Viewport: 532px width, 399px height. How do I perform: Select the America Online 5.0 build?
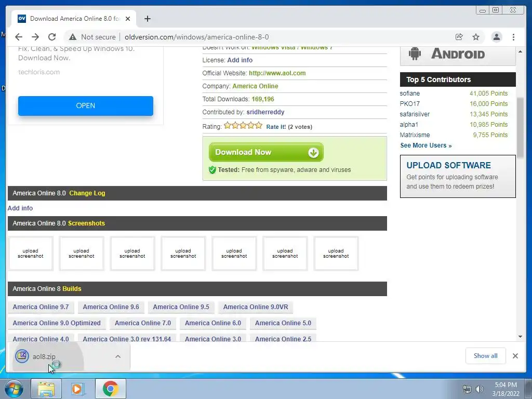[283, 323]
